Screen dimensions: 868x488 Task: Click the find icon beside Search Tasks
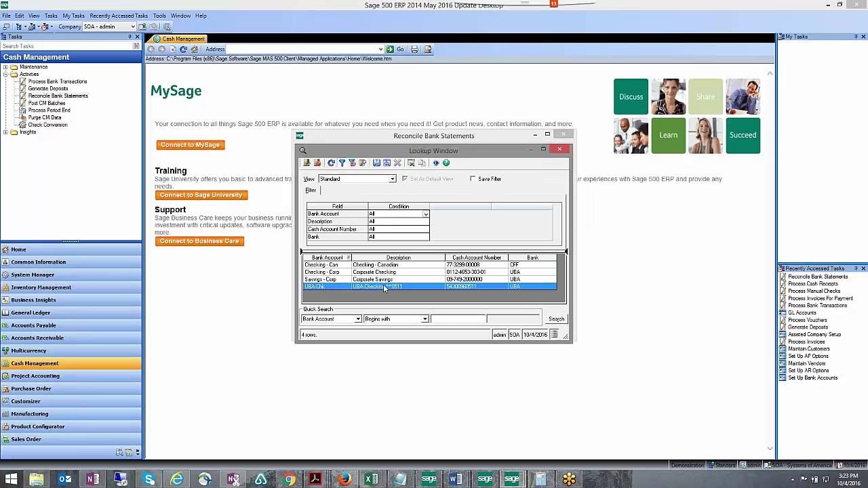point(136,46)
